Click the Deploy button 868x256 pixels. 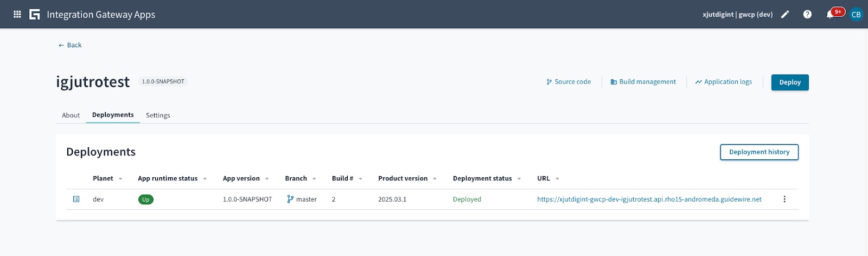(x=790, y=83)
